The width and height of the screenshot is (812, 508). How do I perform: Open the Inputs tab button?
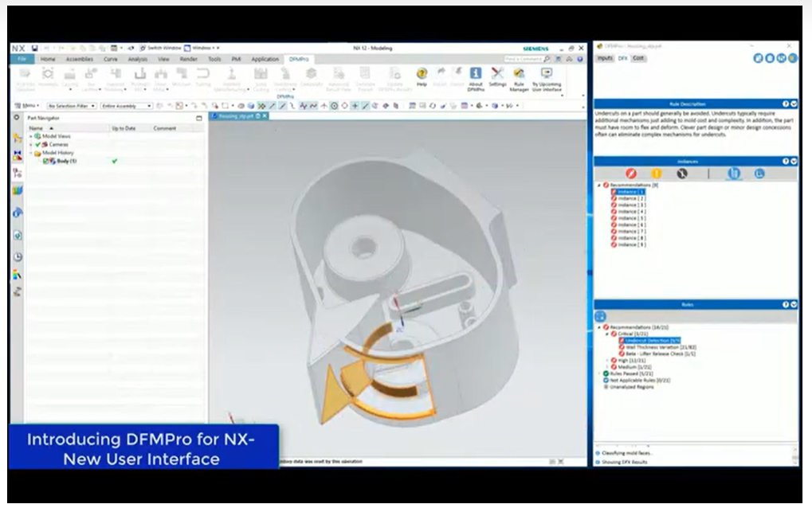(x=605, y=58)
